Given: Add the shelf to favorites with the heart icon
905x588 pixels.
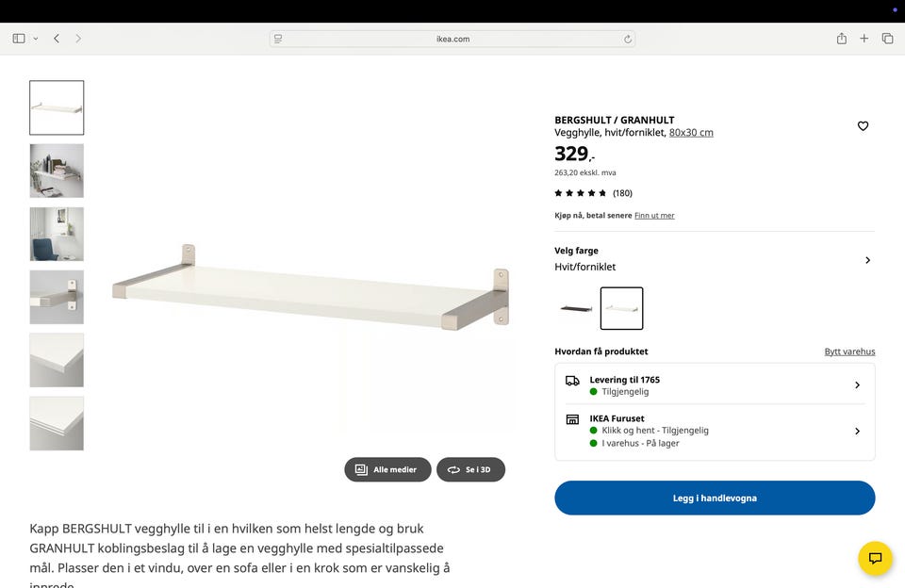Looking at the screenshot, I should coord(863,126).
